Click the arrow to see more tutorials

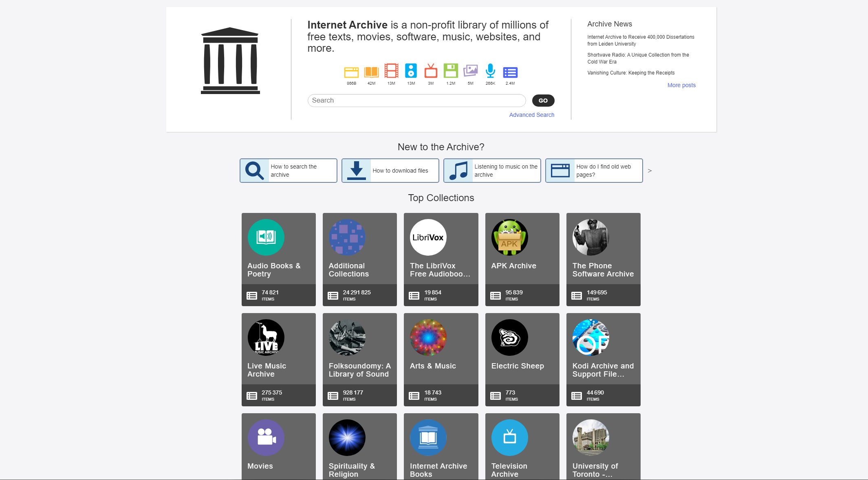click(650, 171)
